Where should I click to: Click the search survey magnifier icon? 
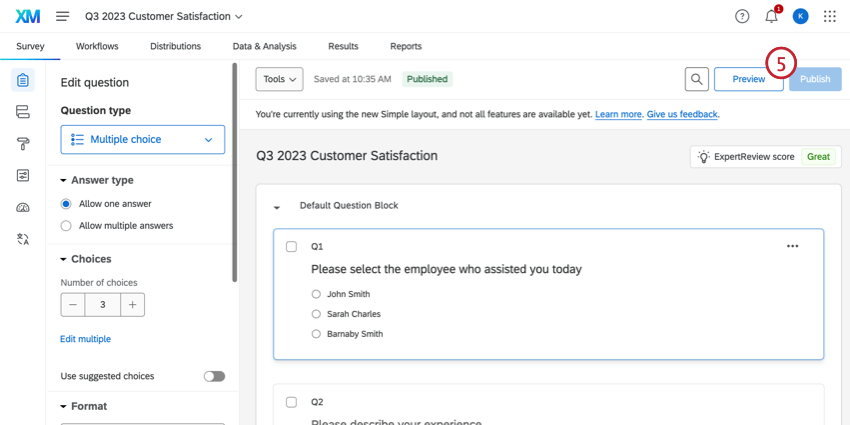[x=697, y=79]
